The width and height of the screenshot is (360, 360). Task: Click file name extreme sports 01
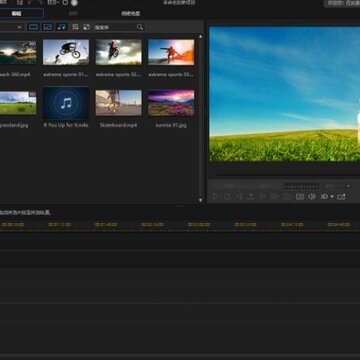pyautogui.click(x=66, y=75)
